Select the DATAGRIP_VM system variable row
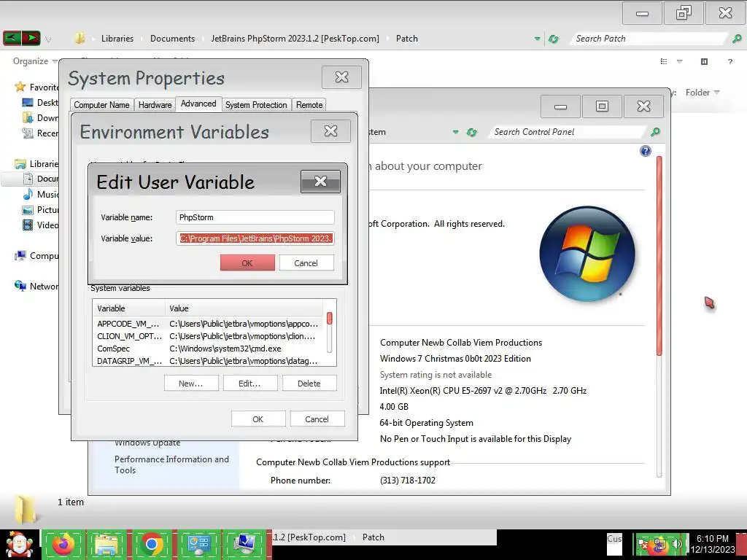 (207, 361)
